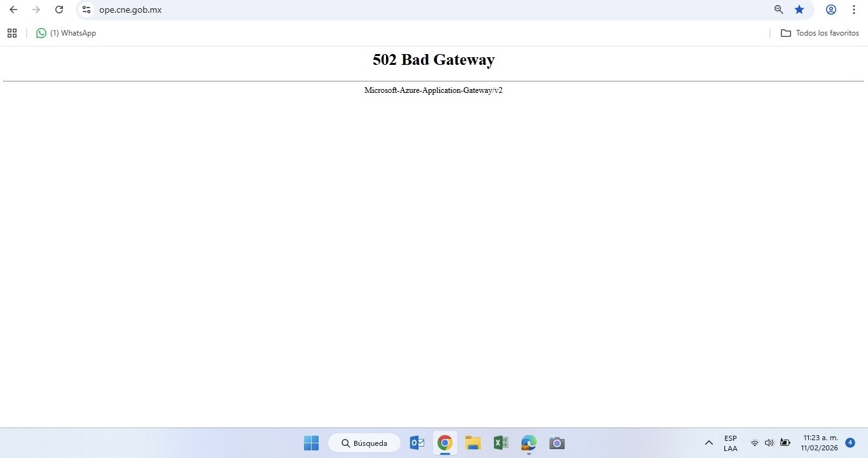868x458 pixels.
Task: Open the apps grid in bookmarks bar
Action: point(12,33)
